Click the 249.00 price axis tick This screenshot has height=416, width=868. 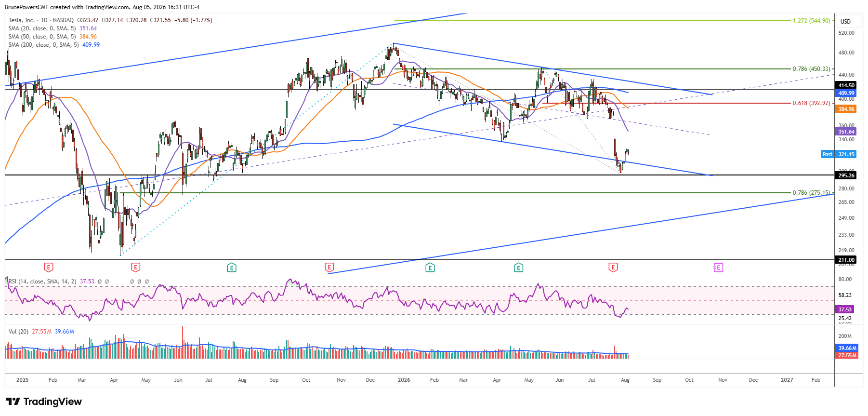click(x=846, y=218)
